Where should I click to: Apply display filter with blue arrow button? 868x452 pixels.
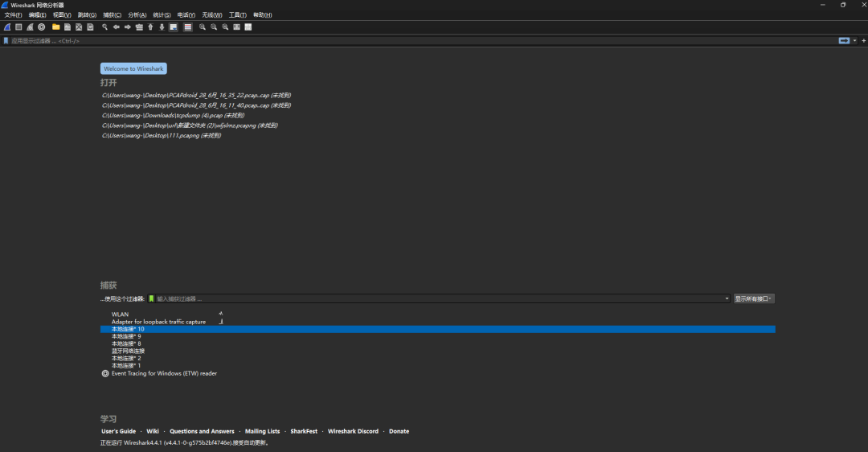tap(844, 40)
